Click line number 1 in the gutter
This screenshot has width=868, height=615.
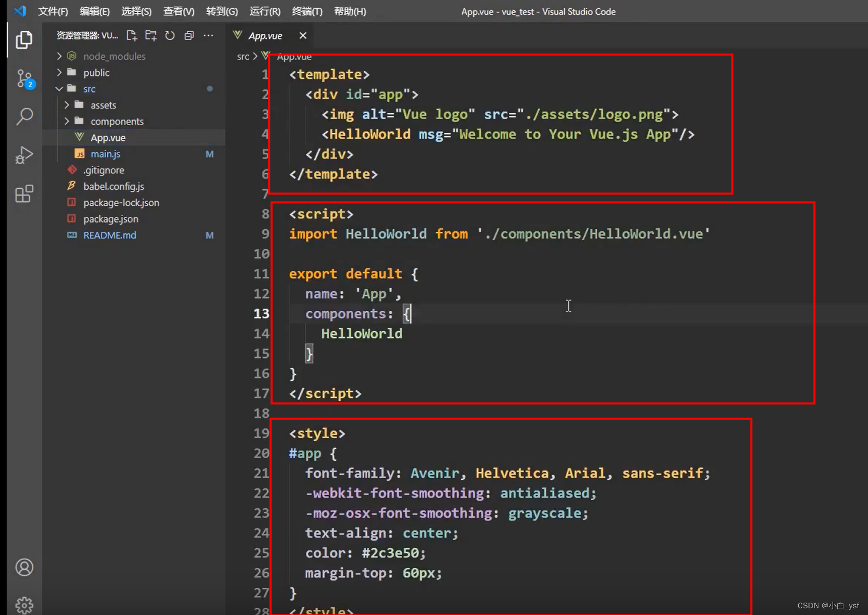pos(265,74)
